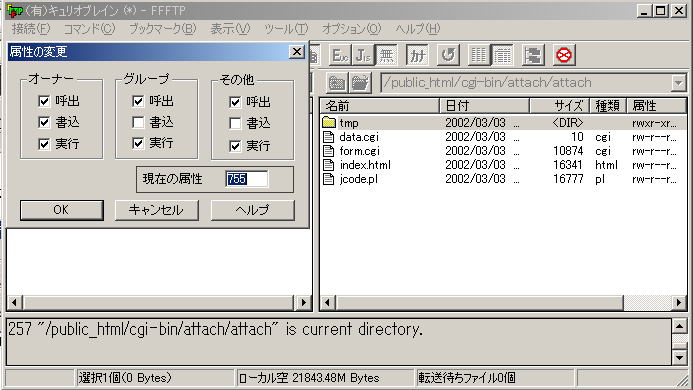Select form.cgi file name
The height and width of the screenshot is (390, 693).
[x=359, y=151]
